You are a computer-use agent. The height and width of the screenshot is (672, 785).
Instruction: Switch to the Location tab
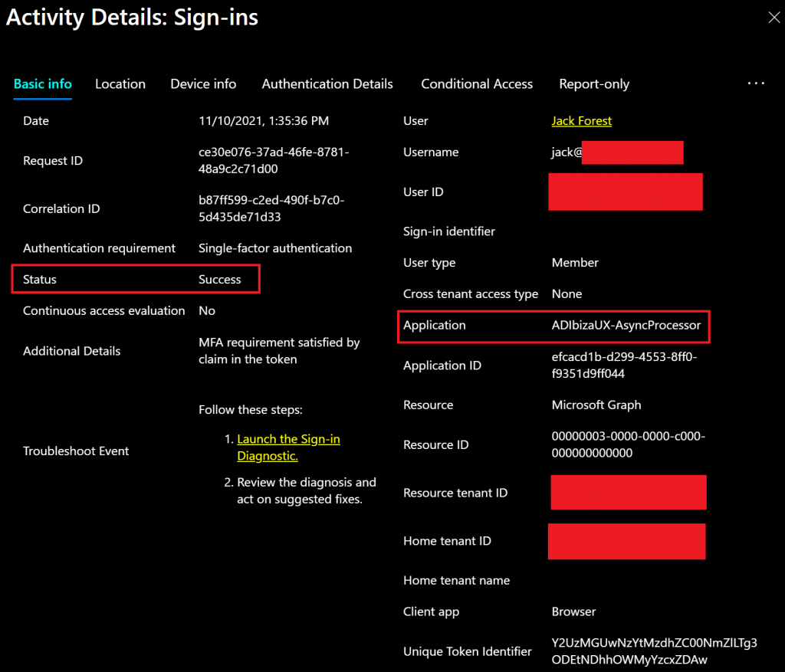click(x=120, y=84)
